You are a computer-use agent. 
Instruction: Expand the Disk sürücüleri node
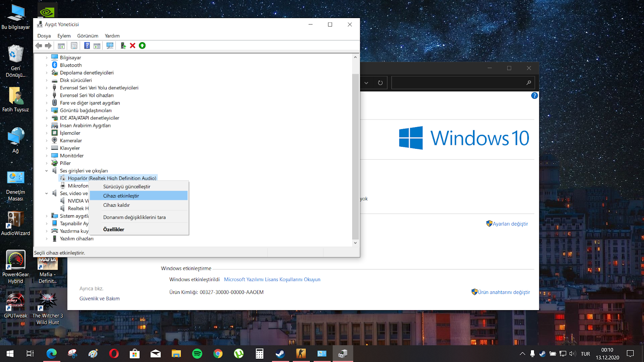point(47,80)
